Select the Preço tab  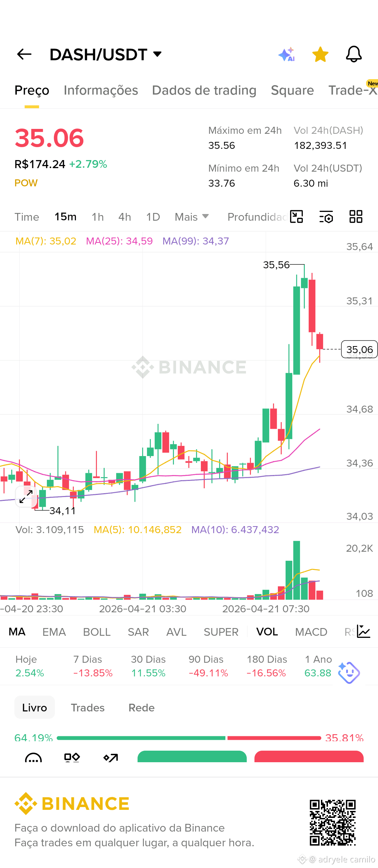click(32, 90)
